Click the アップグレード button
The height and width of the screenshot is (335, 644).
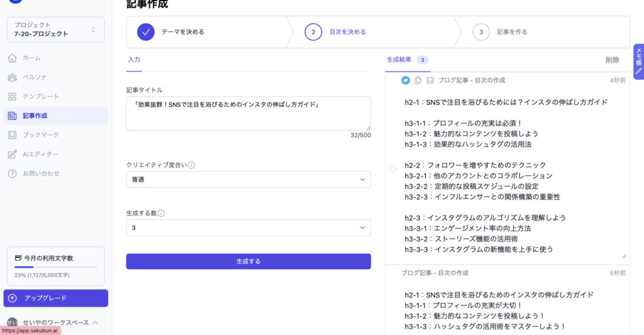55,298
